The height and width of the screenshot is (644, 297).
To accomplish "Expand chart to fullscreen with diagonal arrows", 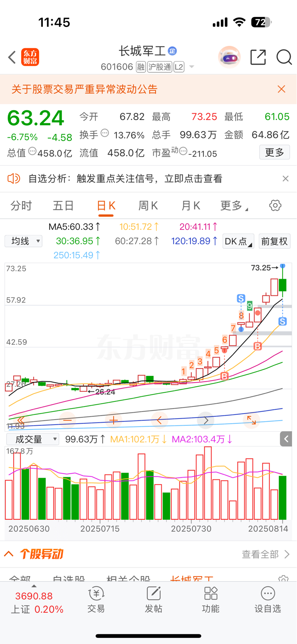I will tap(251, 420).
